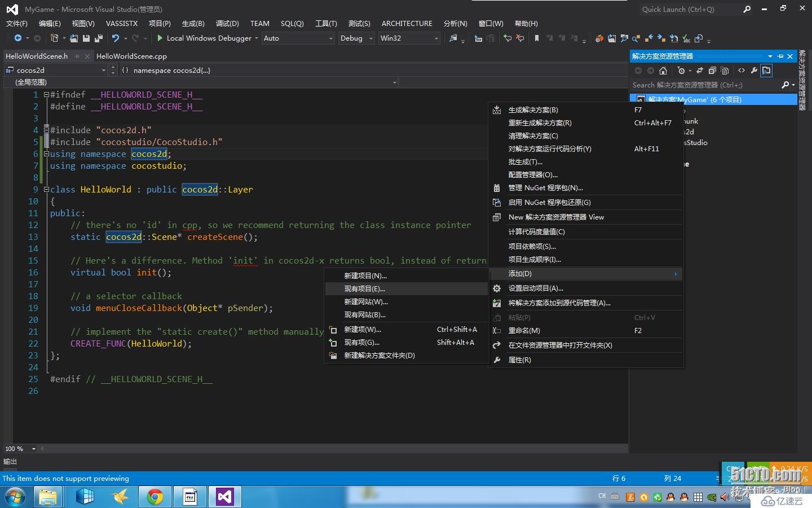
Task: Open Google Chrome from the taskbar
Action: tap(155, 497)
